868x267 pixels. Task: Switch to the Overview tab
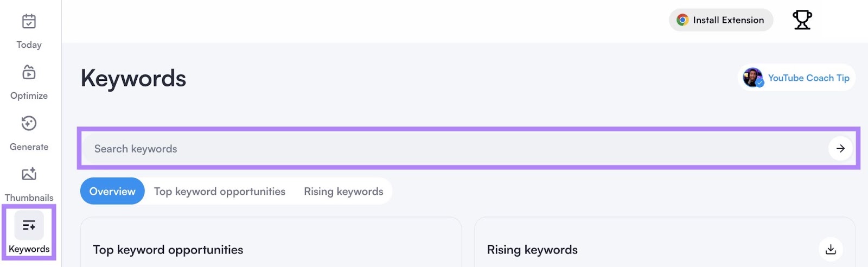tap(112, 192)
